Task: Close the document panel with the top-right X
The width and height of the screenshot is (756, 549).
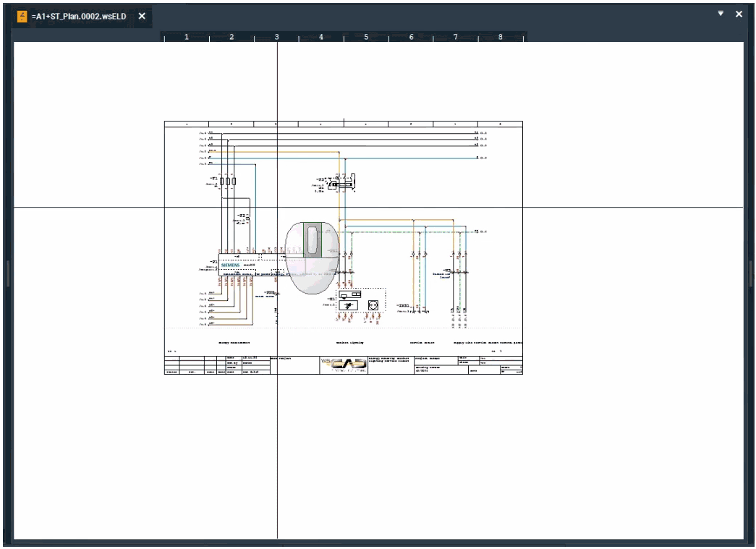Action: (739, 14)
